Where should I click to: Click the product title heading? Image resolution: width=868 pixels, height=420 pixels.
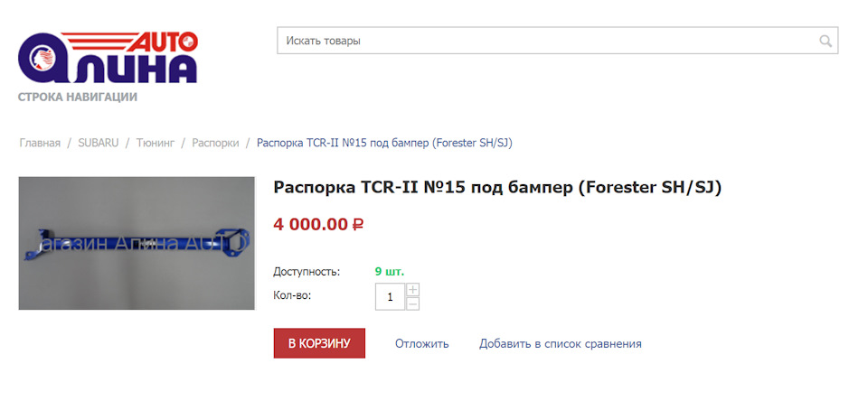497,188
